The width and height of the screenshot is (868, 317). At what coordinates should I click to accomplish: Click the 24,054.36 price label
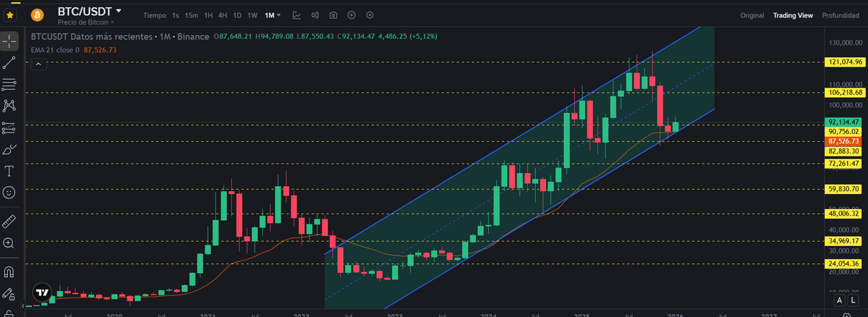[845, 263]
